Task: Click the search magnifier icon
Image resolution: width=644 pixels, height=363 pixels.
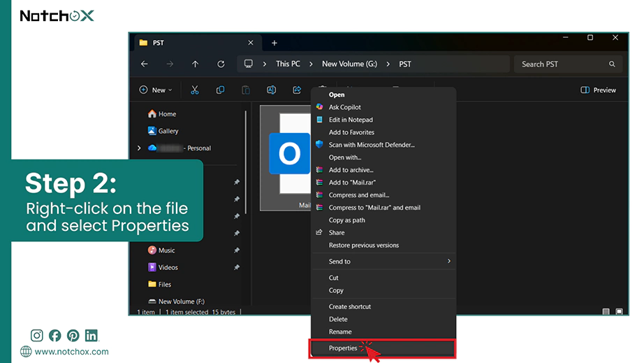Action: [x=612, y=64]
